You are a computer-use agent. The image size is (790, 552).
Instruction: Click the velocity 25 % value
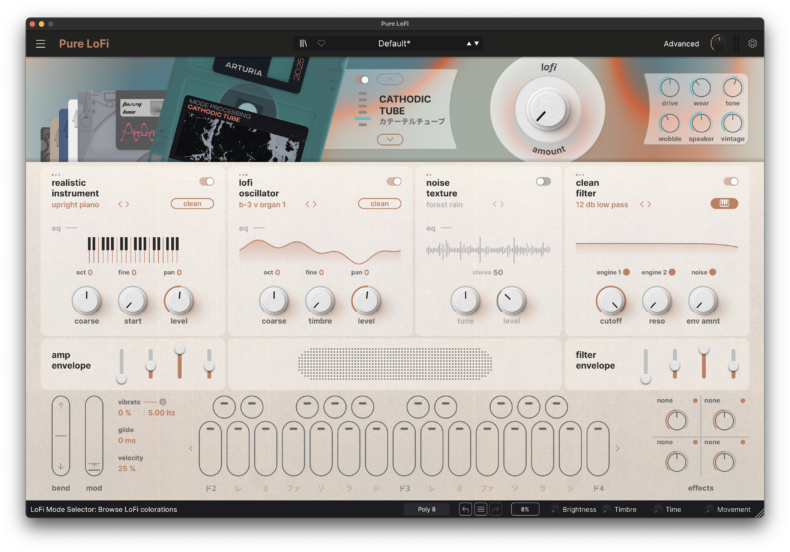pos(127,468)
